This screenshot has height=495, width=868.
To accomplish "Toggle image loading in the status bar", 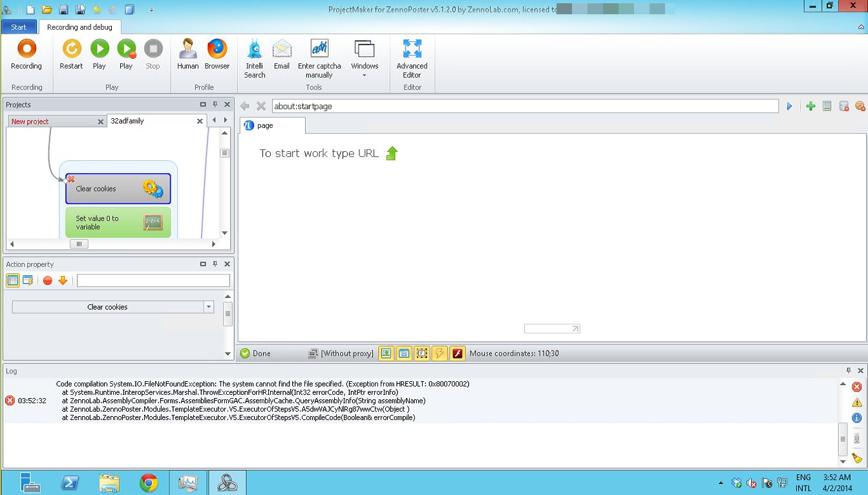I will tap(386, 353).
